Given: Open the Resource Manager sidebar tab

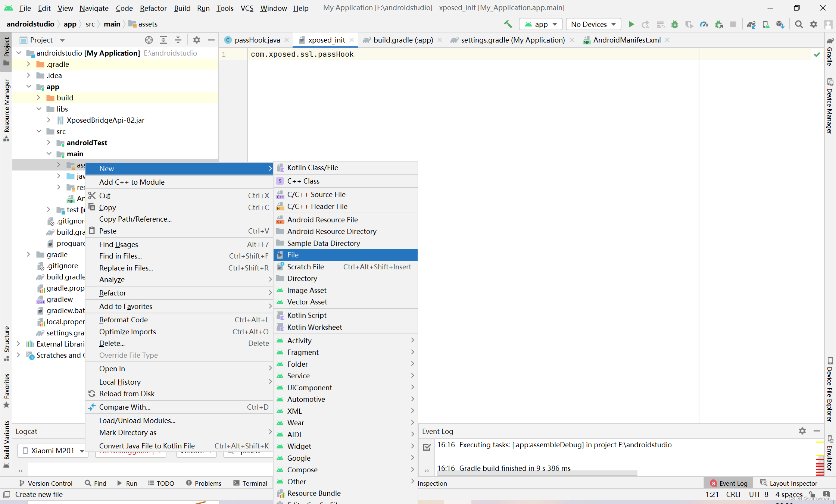Looking at the screenshot, I should (6, 110).
